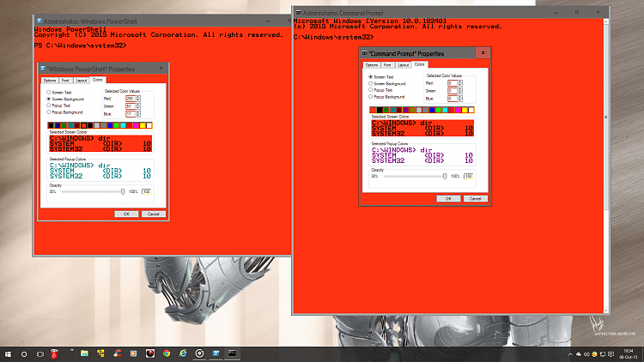Image resolution: width=644 pixels, height=362 pixels.
Task: Open Font tab in Command Prompt Properties
Action: click(387, 65)
